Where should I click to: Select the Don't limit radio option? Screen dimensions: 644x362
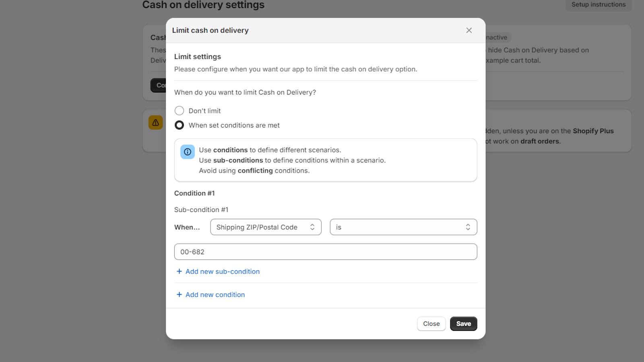point(180,111)
